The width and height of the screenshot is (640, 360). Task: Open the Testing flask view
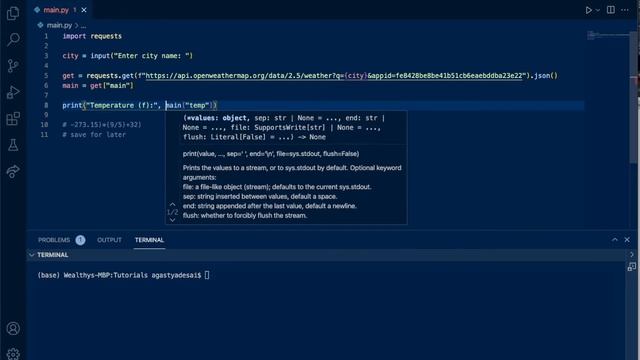[13, 145]
